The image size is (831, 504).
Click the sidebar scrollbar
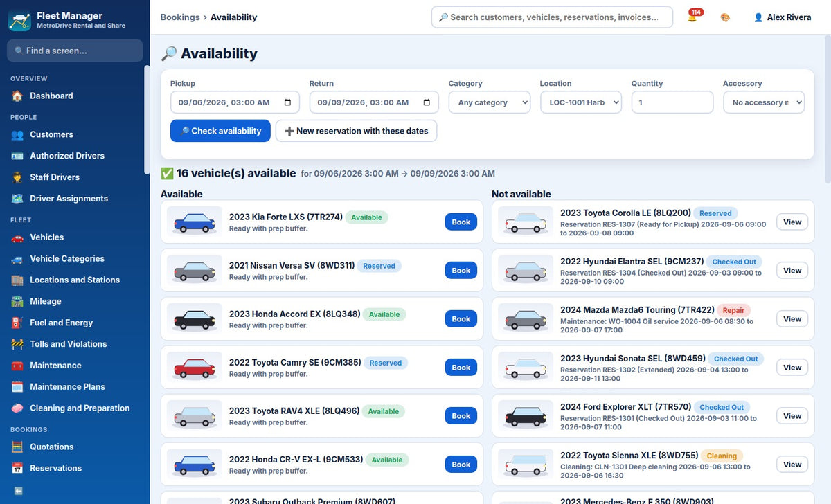click(147, 119)
